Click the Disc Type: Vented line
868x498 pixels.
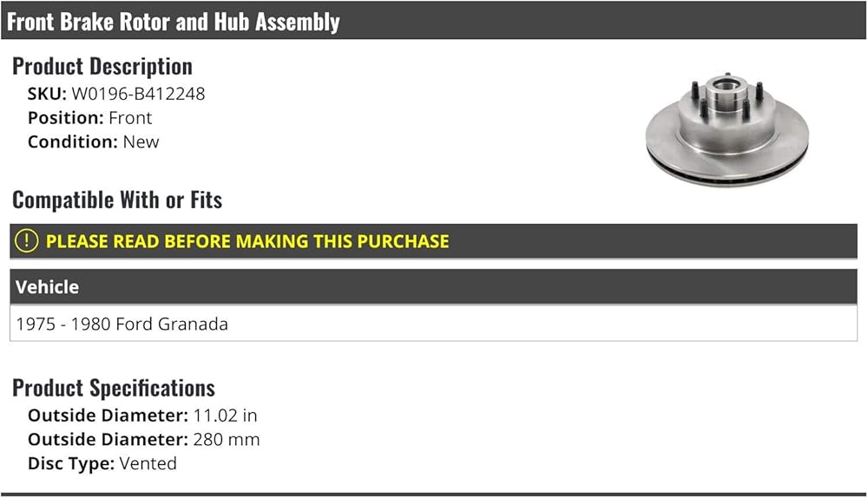coord(102,463)
